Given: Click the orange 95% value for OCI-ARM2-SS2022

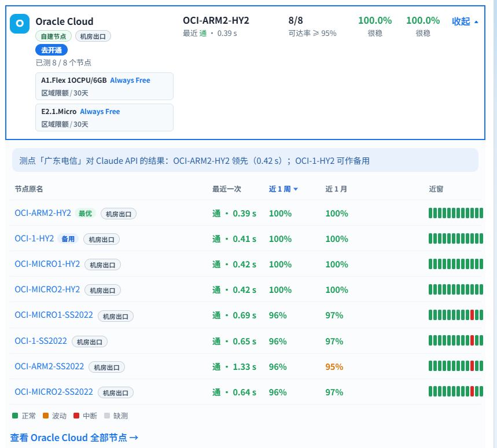Looking at the screenshot, I should (334, 367).
